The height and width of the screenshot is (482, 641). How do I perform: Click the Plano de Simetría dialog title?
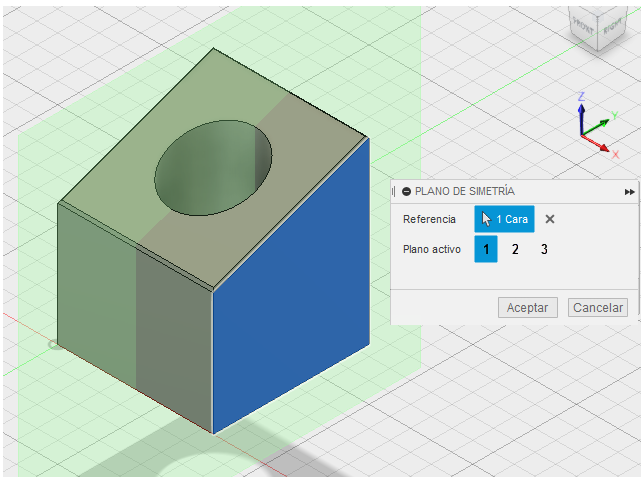coord(465,191)
